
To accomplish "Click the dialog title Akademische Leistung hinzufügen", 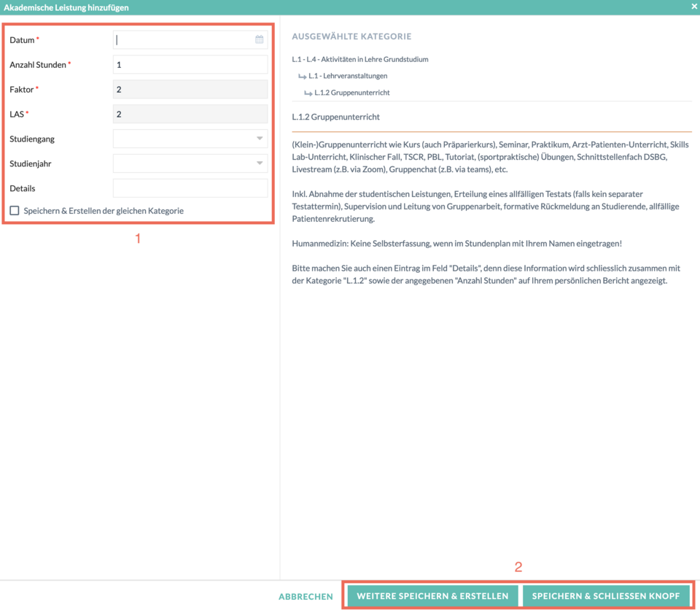I will (x=66, y=7).
